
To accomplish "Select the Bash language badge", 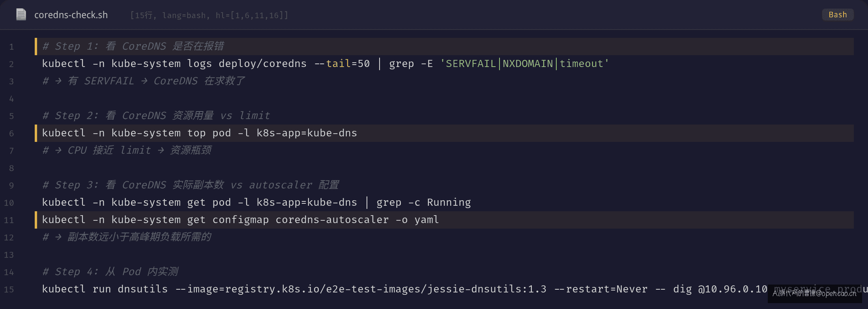I will (x=838, y=15).
